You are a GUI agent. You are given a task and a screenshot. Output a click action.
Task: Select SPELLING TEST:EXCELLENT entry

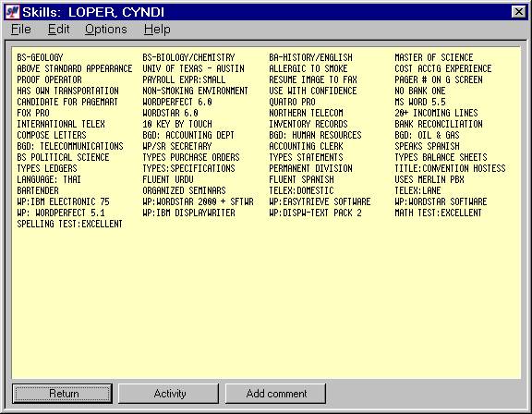point(69,224)
